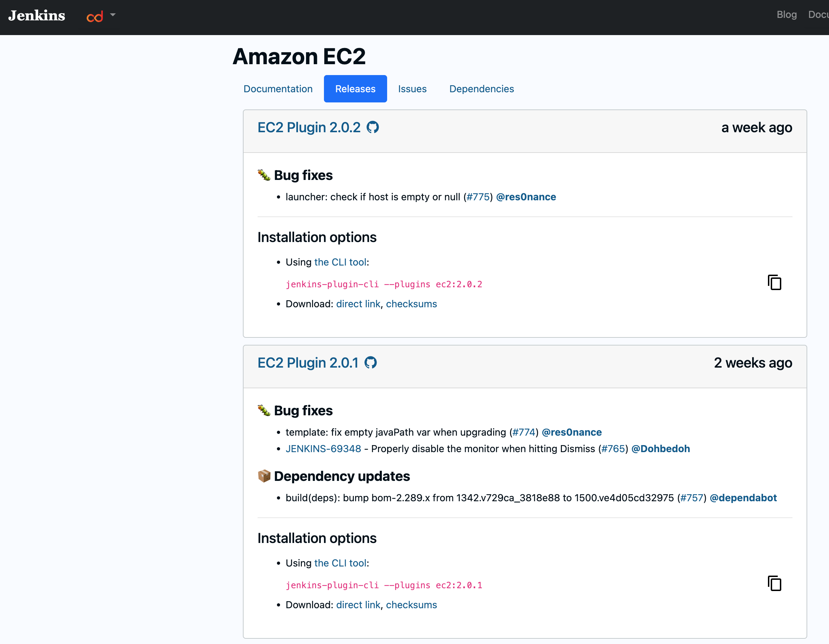Open the JENKINS-69348 issue link

coord(323,449)
